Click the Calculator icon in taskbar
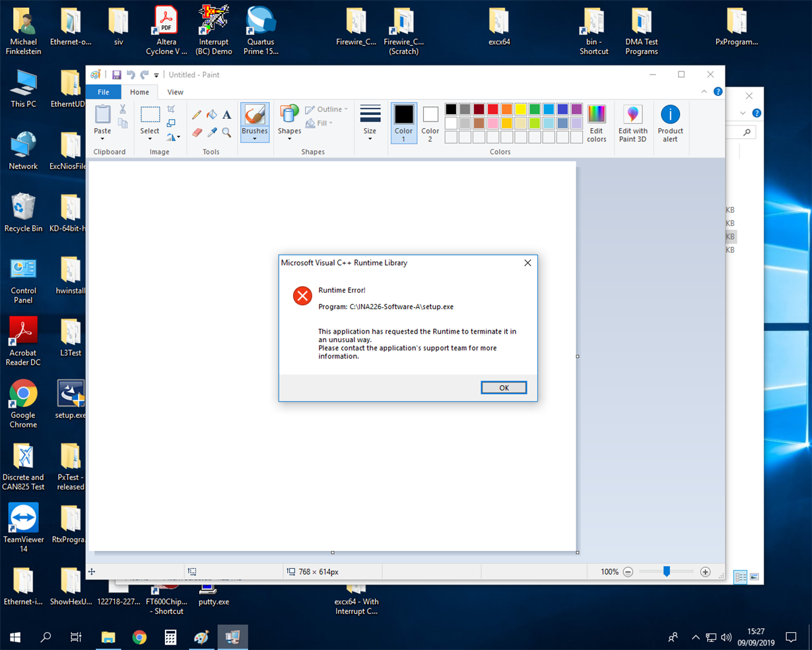Viewport: 812px width, 650px height. pyautogui.click(x=170, y=637)
